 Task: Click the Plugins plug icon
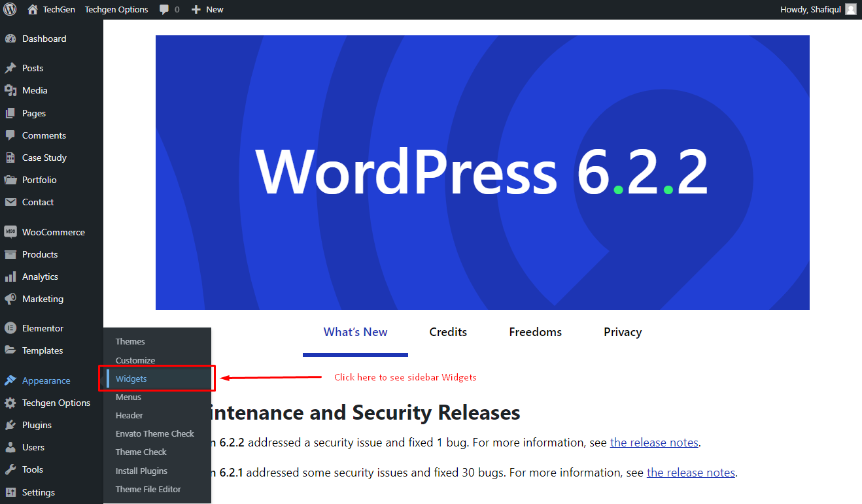(x=10, y=425)
